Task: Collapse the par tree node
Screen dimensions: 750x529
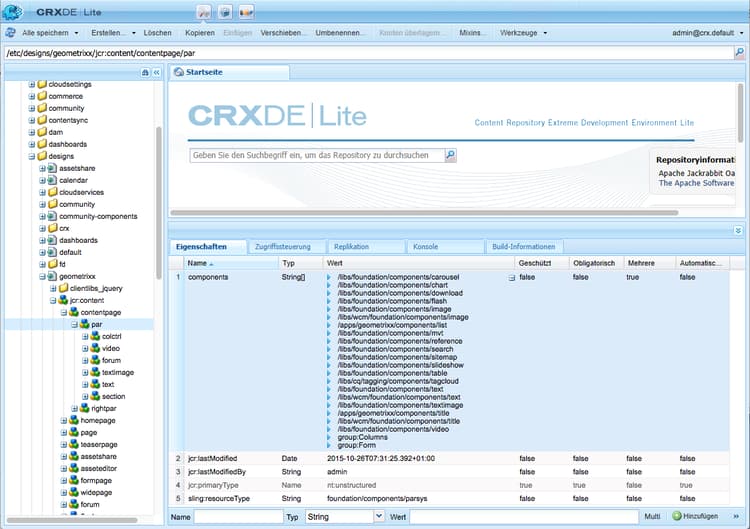Action: click(x=75, y=324)
